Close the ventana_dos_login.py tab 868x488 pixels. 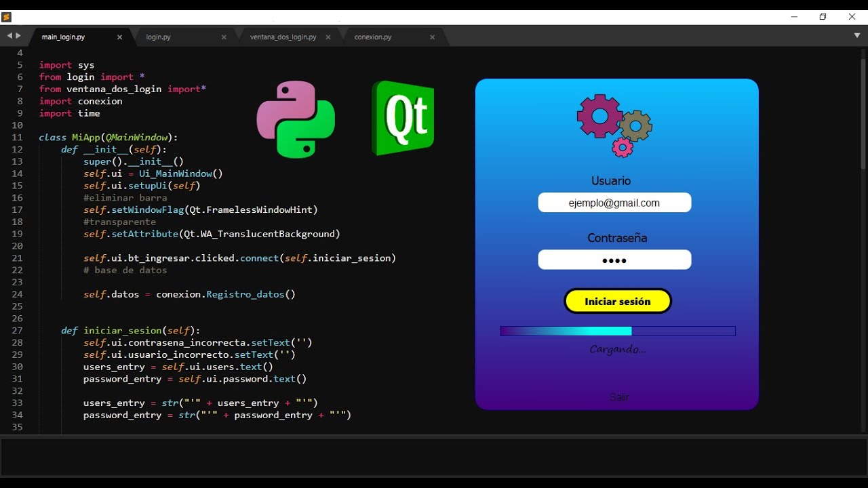(x=328, y=37)
